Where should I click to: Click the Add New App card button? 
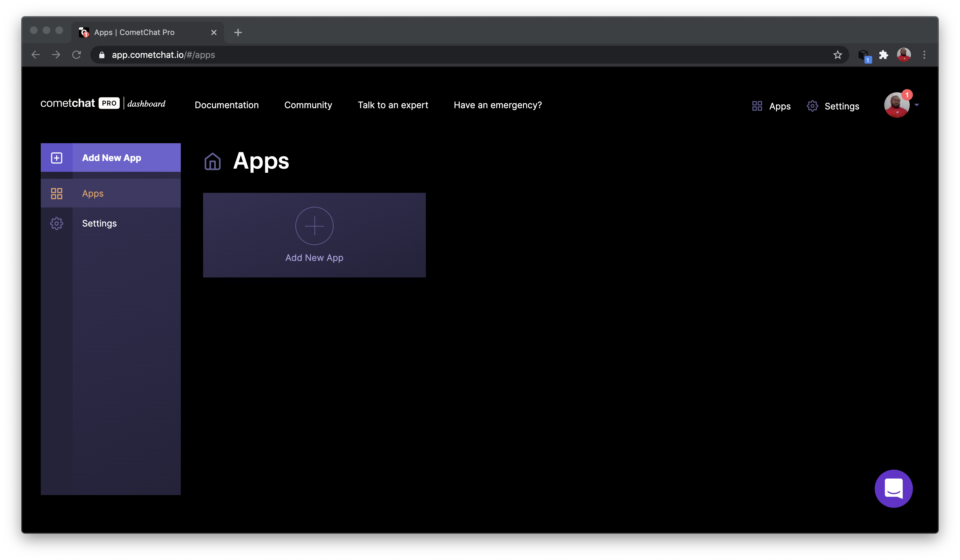pyautogui.click(x=314, y=235)
